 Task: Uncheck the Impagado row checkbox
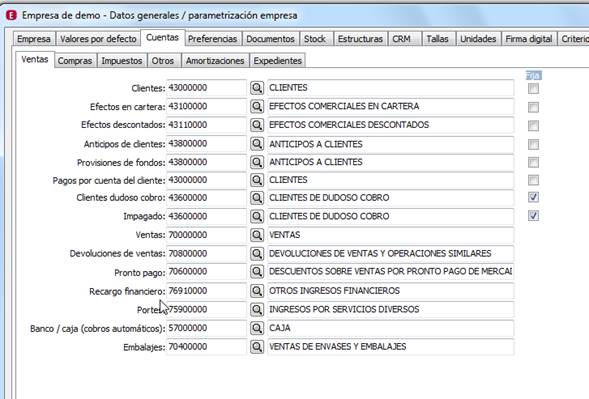pos(533,216)
